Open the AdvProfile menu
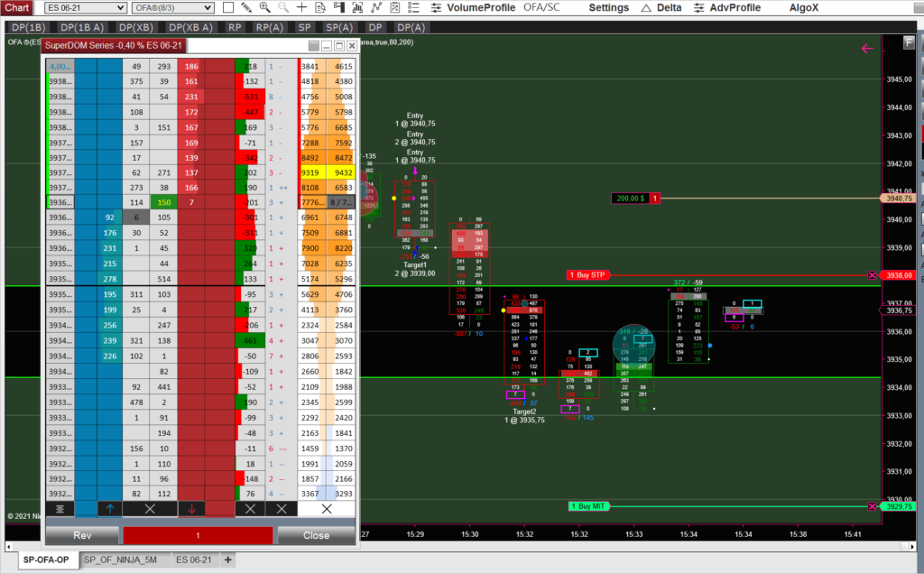Image resolution: width=924 pixels, height=574 pixels. (x=735, y=7)
